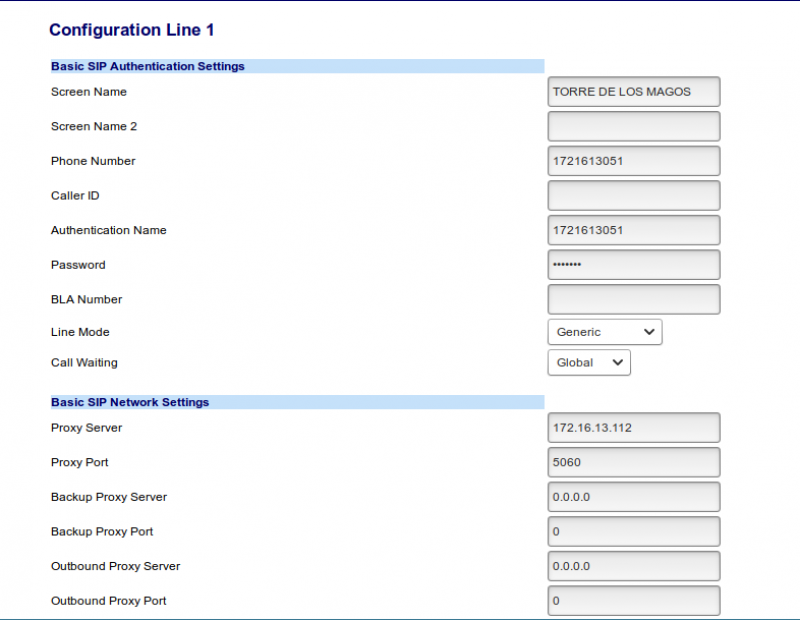Click the Outbound Proxy Port input
The height and width of the screenshot is (620, 800).
click(633, 601)
